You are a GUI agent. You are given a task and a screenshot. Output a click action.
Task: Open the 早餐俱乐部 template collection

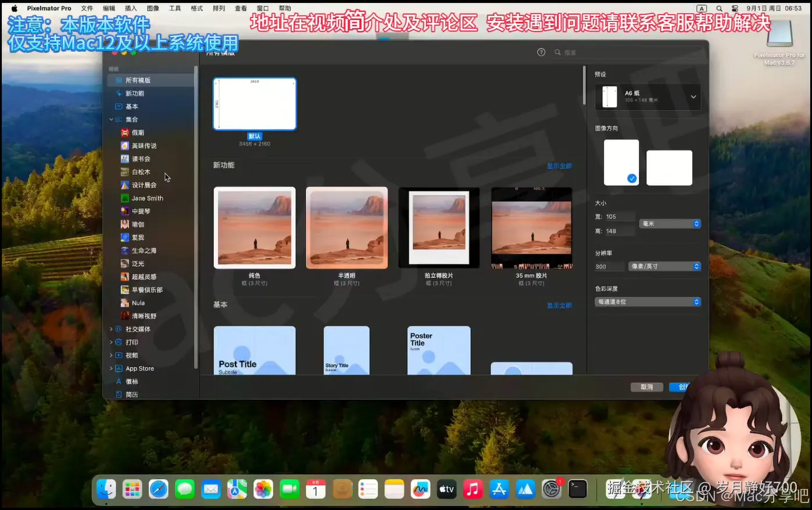147,290
